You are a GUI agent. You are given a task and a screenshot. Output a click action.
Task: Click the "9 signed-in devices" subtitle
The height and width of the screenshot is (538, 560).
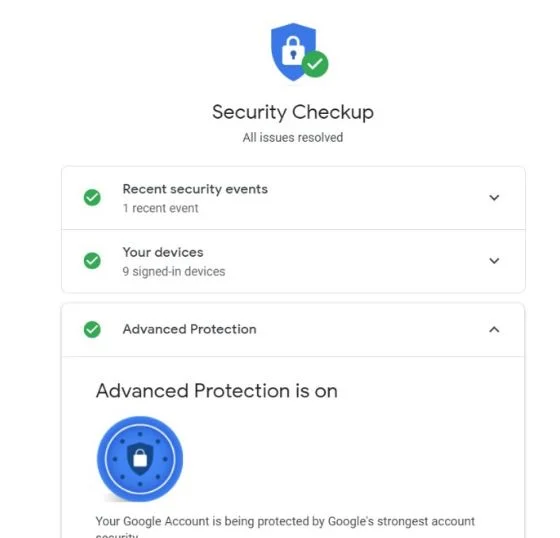pos(174,272)
